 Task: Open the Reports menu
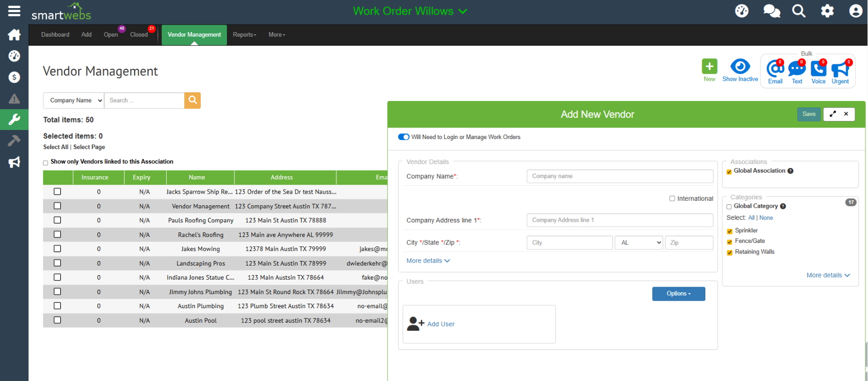point(244,35)
